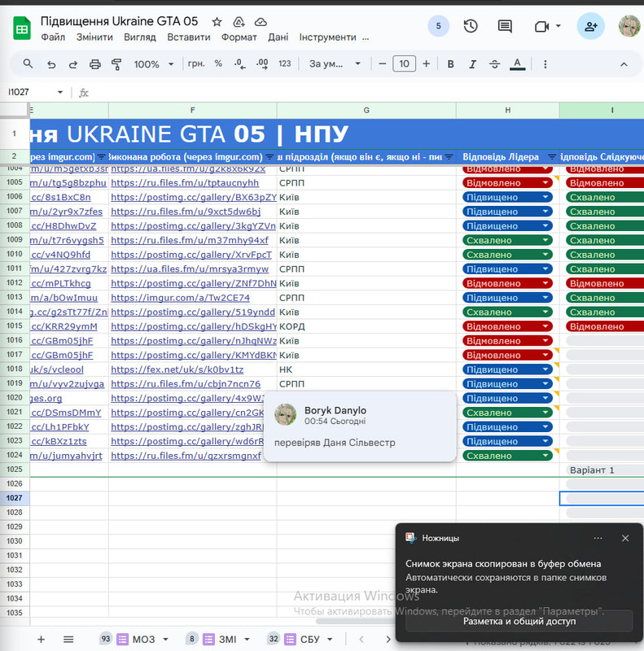Click the font size input field

404,64
